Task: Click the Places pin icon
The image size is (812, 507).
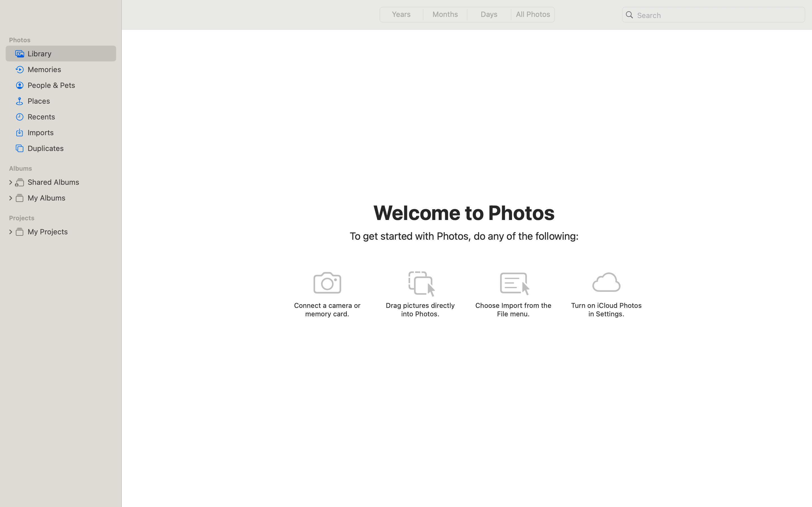Action: pyautogui.click(x=20, y=101)
